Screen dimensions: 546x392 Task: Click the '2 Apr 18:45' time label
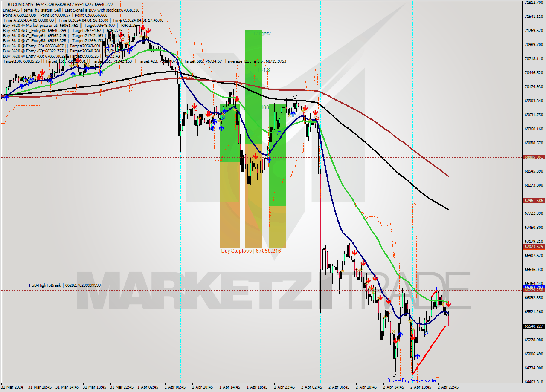point(421,388)
